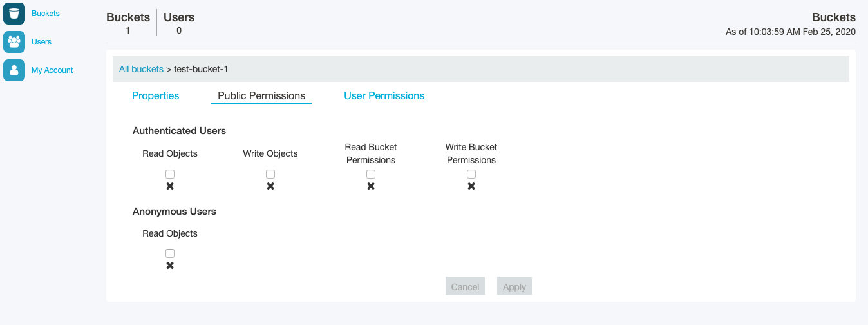Click X icon under Anonymous Users Read Objects

coord(170,266)
